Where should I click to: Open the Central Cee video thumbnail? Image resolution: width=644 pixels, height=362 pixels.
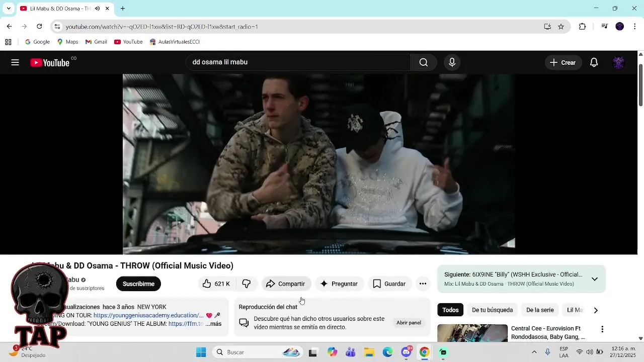pos(472,333)
